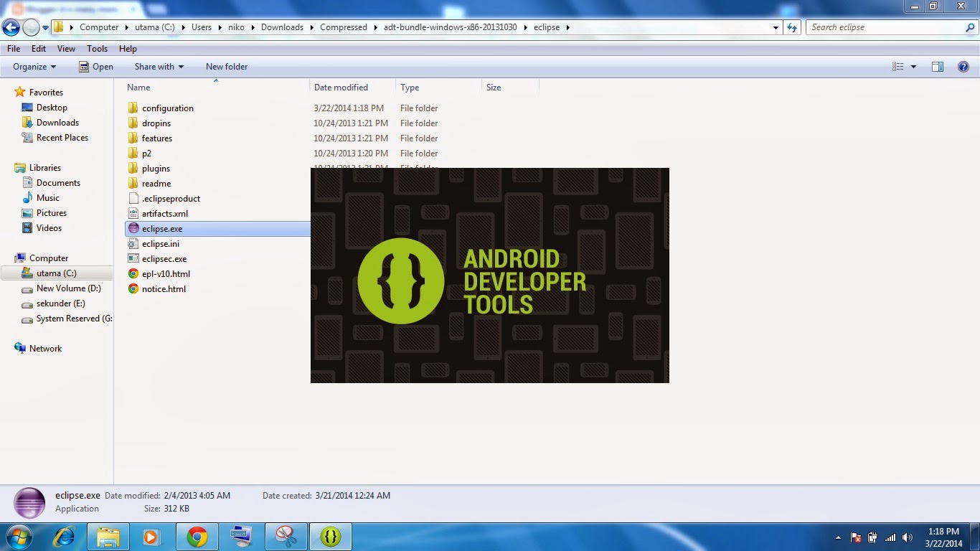Open the Help icon in toolbar

click(x=963, y=67)
